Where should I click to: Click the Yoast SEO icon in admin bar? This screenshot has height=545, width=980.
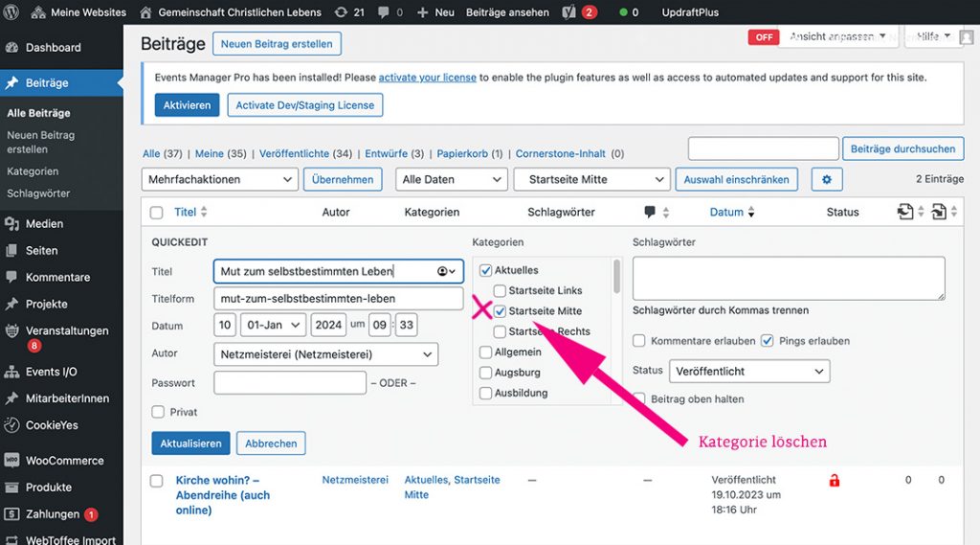click(x=568, y=12)
